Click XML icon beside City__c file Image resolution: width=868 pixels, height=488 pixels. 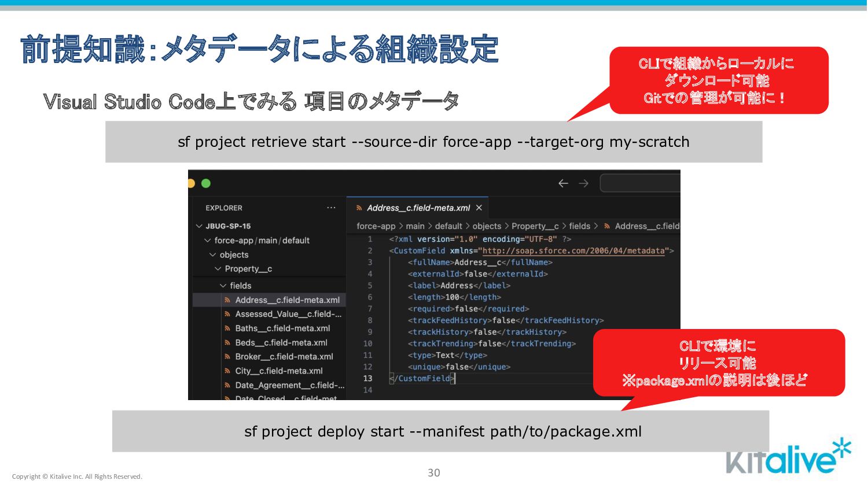(227, 371)
